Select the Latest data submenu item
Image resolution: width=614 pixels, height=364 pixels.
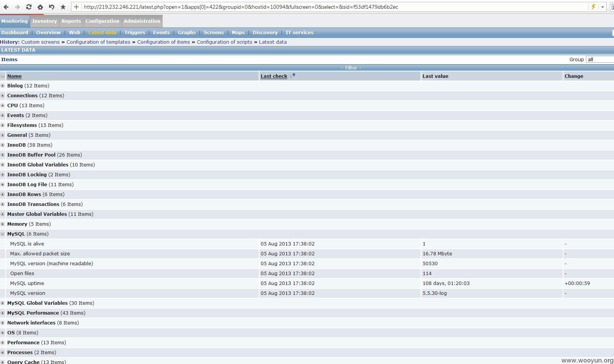tap(102, 32)
